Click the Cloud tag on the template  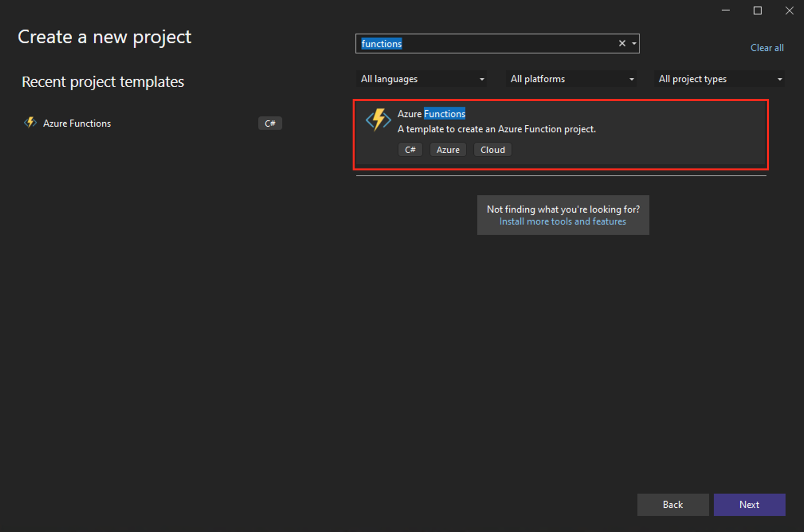pos(492,149)
